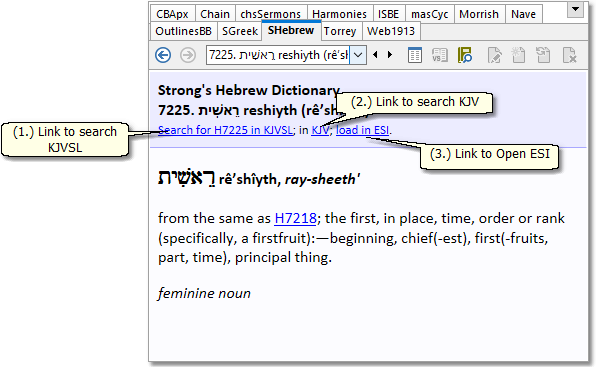Open the chsSermons tab

pos(271,14)
